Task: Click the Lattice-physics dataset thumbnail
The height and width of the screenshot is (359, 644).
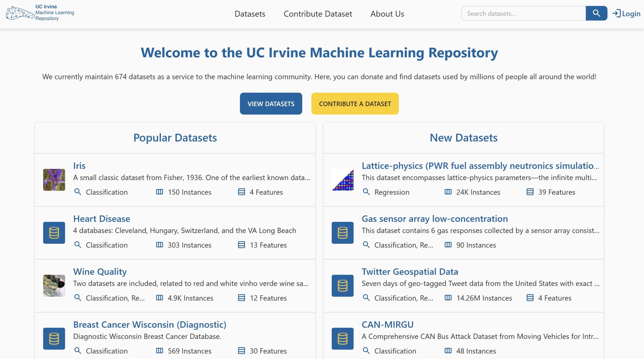Action: click(x=343, y=180)
